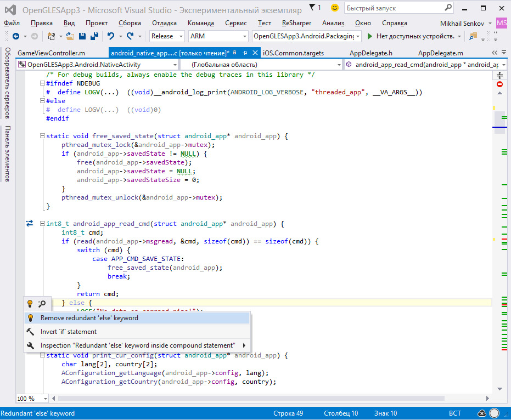Collapse the free_saved_state function block
The image size is (511, 420).
[43, 136]
